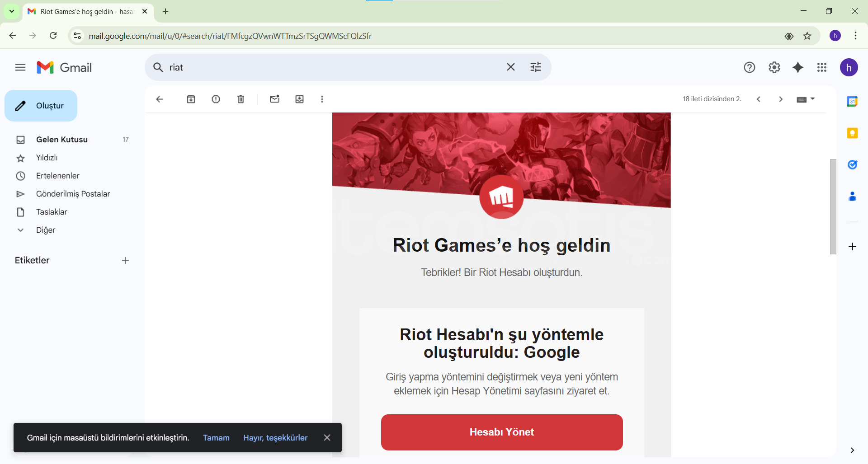Archive this email
Image resolution: width=868 pixels, height=464 pixels.
[191, 99]
